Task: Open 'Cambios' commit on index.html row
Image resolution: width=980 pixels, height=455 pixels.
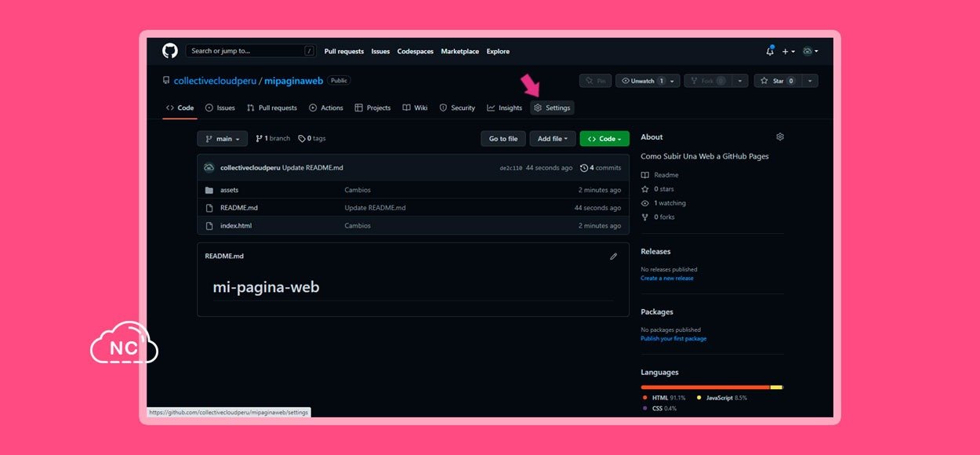Action: click(x=358, y=226)
